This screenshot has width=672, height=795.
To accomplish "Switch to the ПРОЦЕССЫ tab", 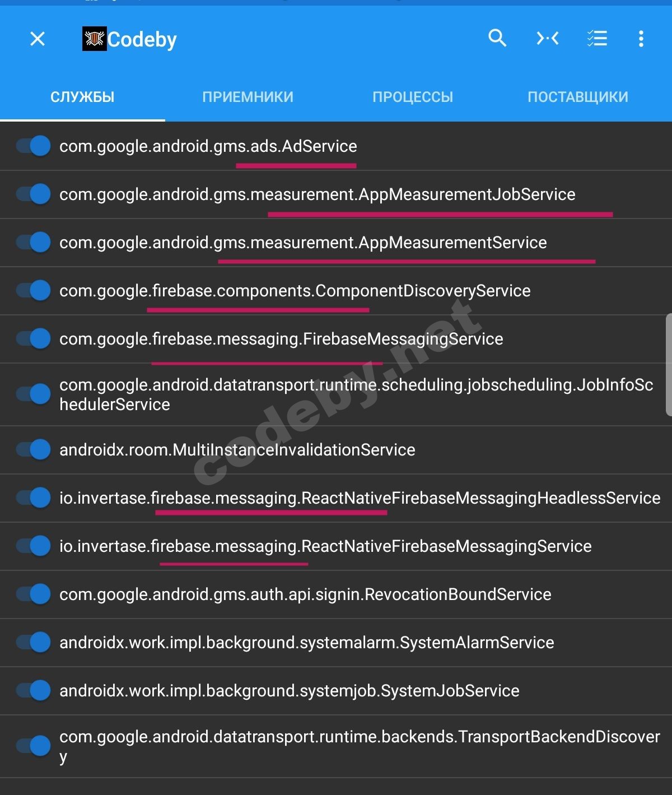I will tap(413, 97).
